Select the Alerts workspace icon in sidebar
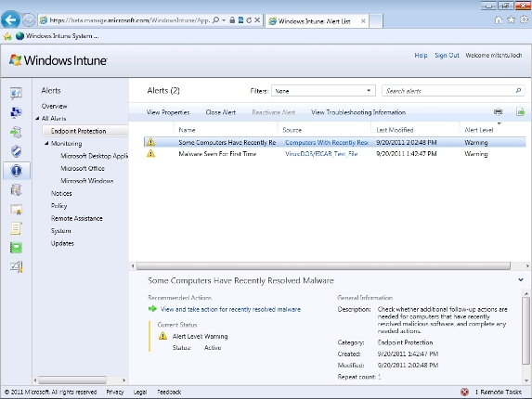Viewport: 532px width, 399px height. point(16,170)
